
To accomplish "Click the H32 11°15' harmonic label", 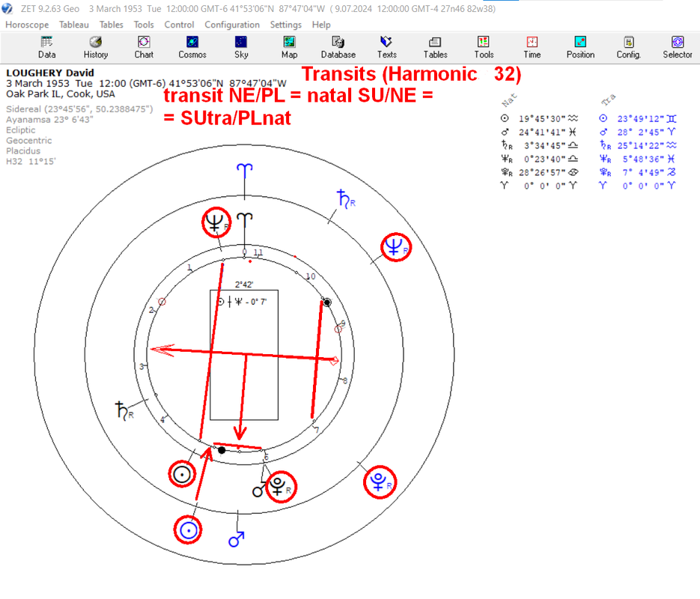I will pos(31,161).
